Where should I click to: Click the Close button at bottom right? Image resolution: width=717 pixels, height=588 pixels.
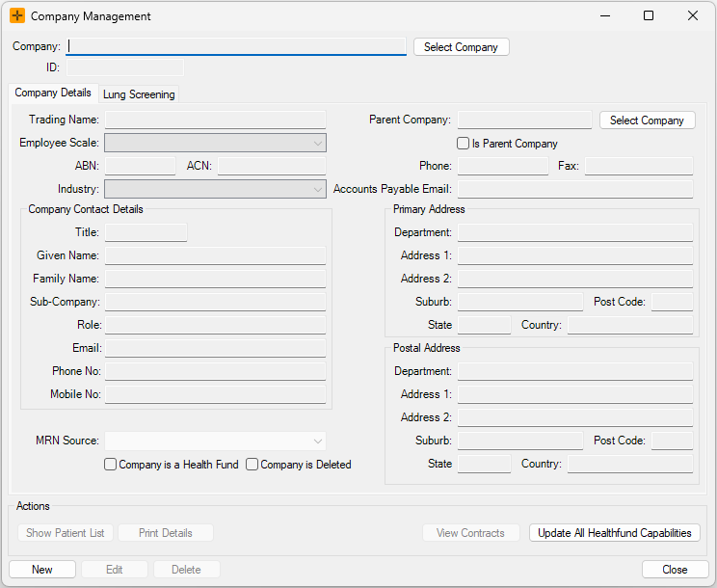coord(675,570)
